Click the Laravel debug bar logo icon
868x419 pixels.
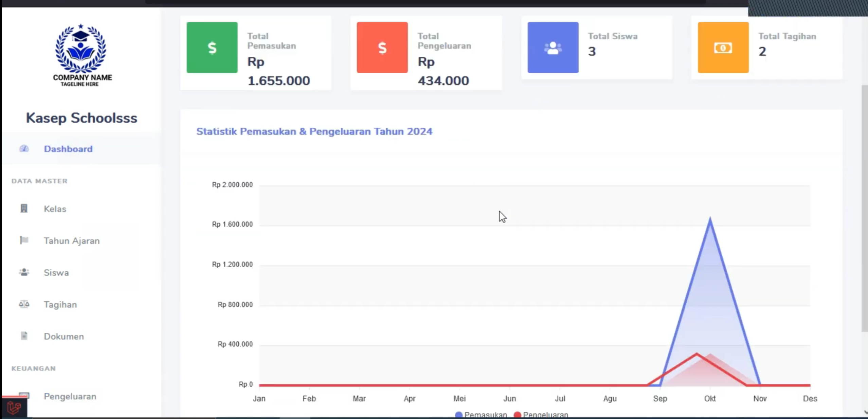point(14,407)
